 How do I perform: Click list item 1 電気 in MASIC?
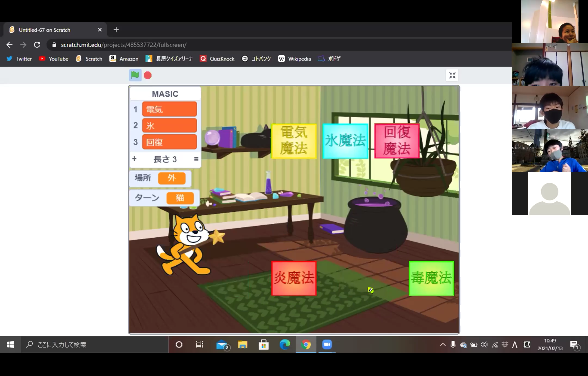click(x=169, y=109)
